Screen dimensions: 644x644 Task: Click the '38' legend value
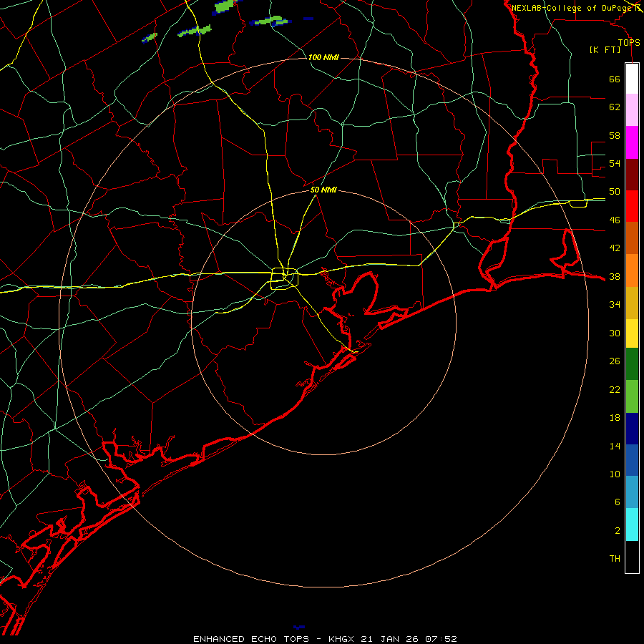pyautogui.click(x=615, y=277)
